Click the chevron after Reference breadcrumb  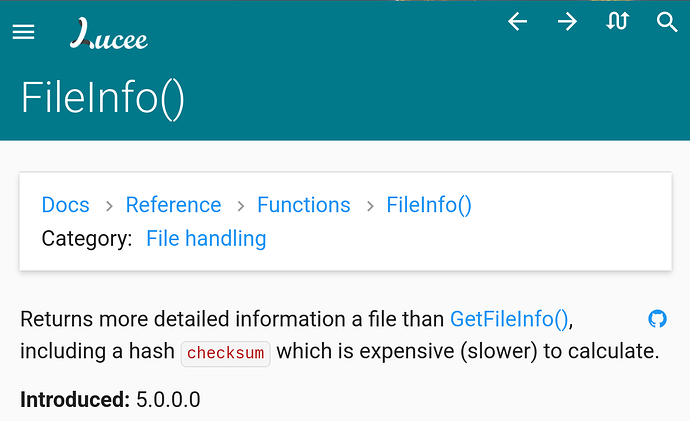tap(241, 205)
